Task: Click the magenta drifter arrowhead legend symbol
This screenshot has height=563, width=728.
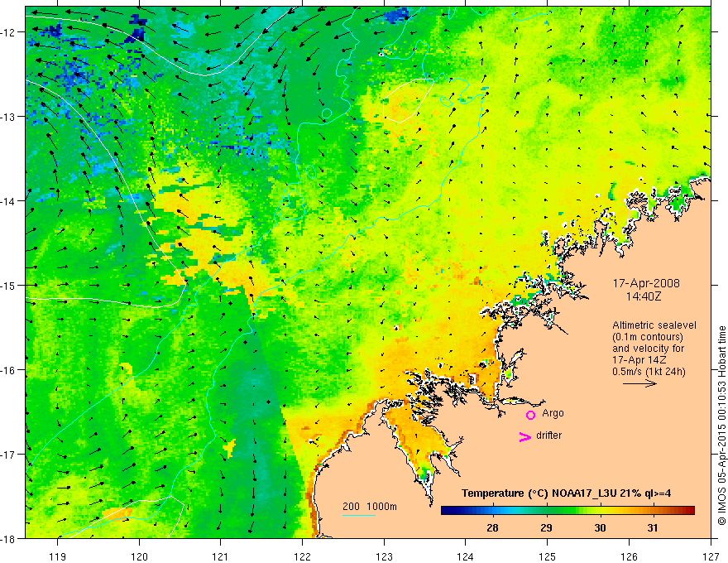Action: 524,436
